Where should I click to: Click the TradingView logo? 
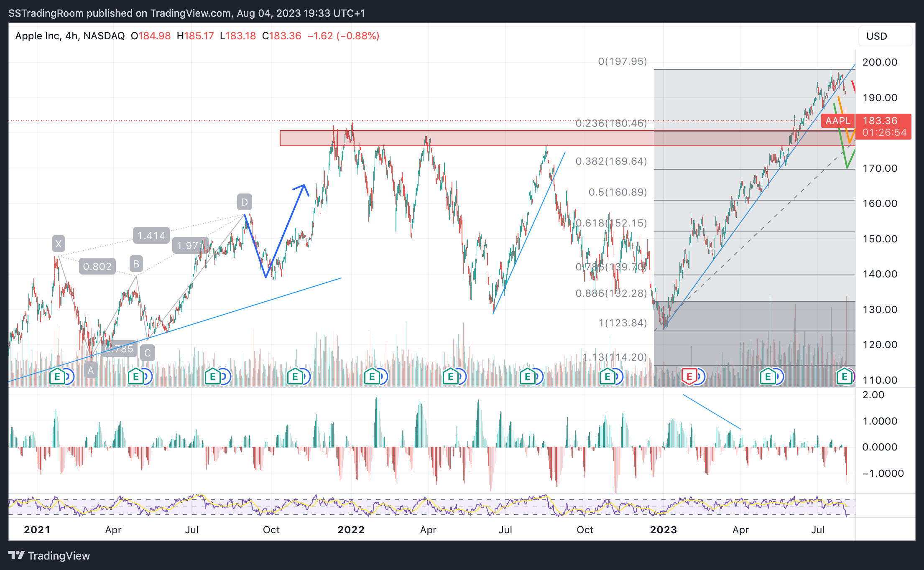coord(49,555)
